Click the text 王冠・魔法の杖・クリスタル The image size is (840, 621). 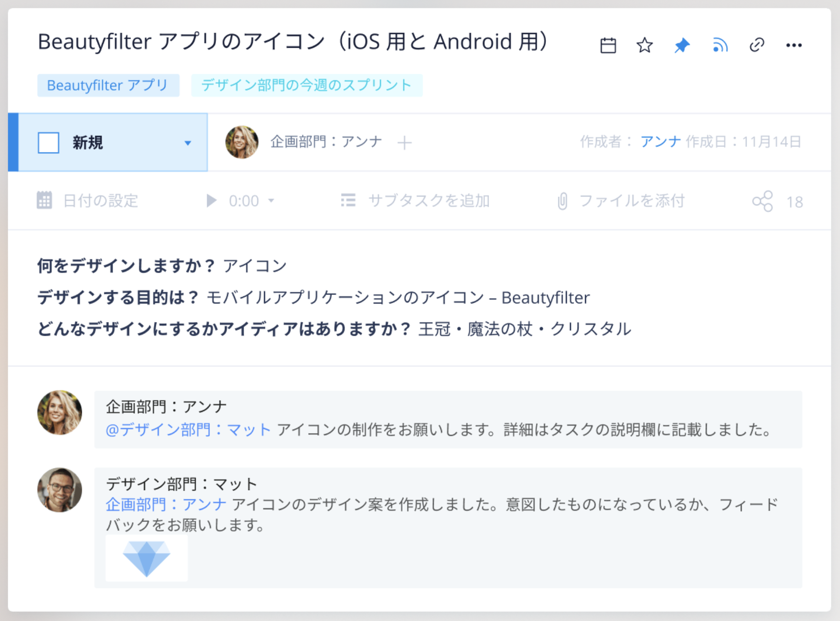tap(525, 329)
